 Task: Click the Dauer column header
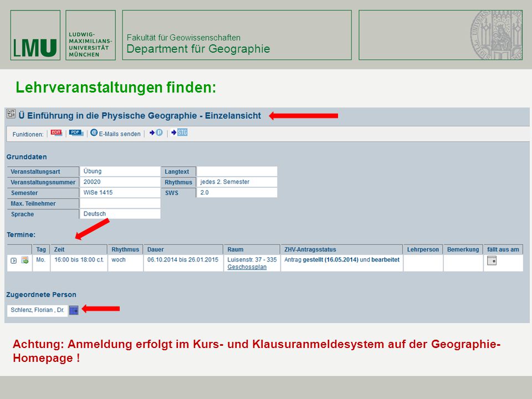[183, 249]
